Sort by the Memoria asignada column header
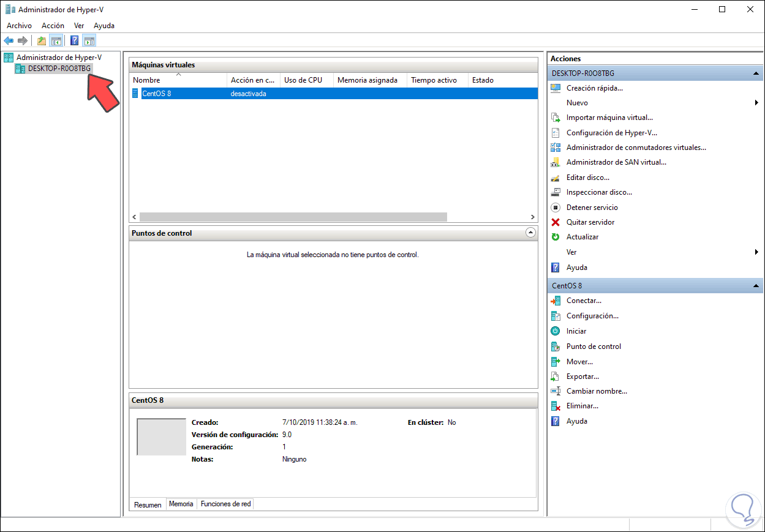This screenshot has width=765, height=532. [x=370, y=80]
